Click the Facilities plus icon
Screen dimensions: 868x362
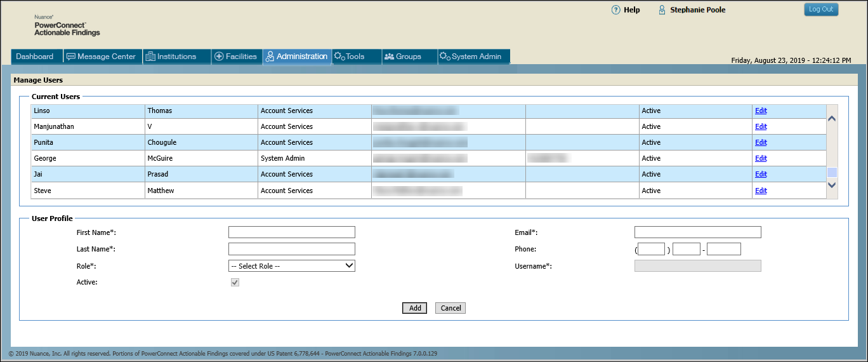point(219,57)
